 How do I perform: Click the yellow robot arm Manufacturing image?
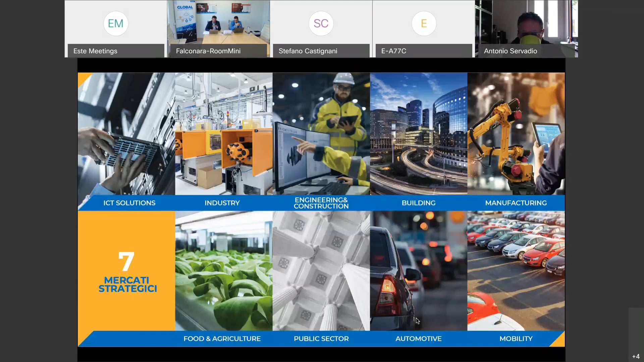[x=516, y=134]
